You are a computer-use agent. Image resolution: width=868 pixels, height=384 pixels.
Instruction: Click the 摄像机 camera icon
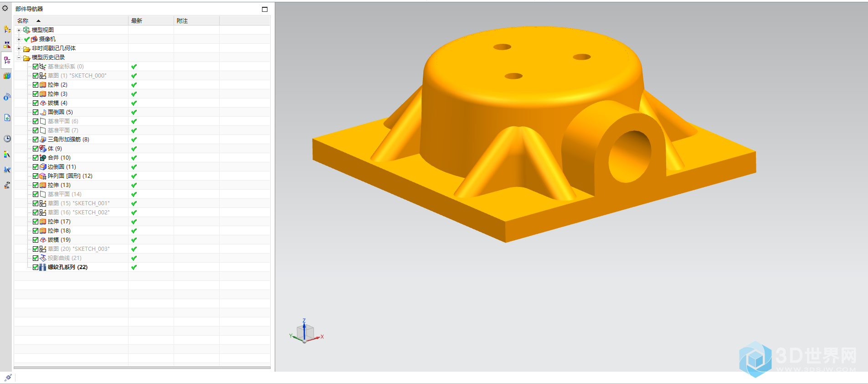(34, 39)
